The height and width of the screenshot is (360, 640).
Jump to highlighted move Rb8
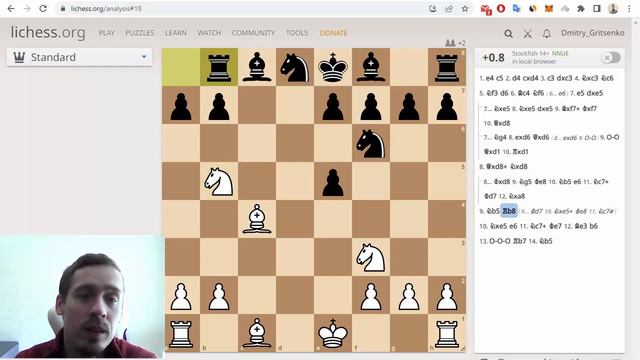(509, 211)
